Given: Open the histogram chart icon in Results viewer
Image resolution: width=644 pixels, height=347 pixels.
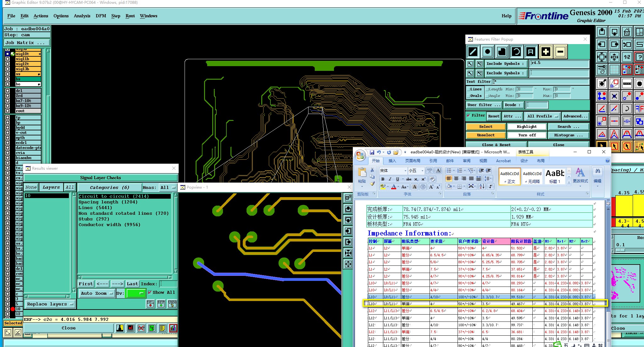Looking at the screenshot, I should point(173,328).
